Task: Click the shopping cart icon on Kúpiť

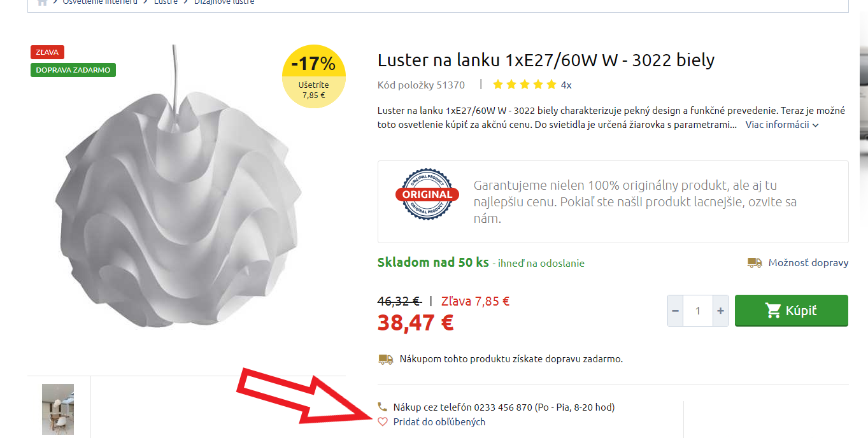Action: pyautogui.click(x=773, y=311)
